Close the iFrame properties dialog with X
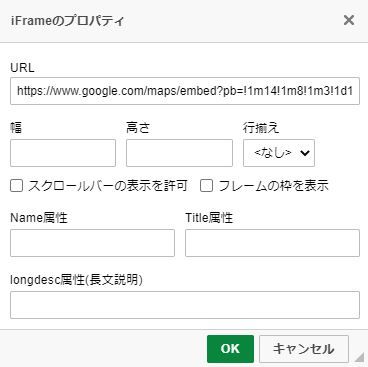Viewport: 368px width, 367px height. pyautogui.click(x=349, y=20)
